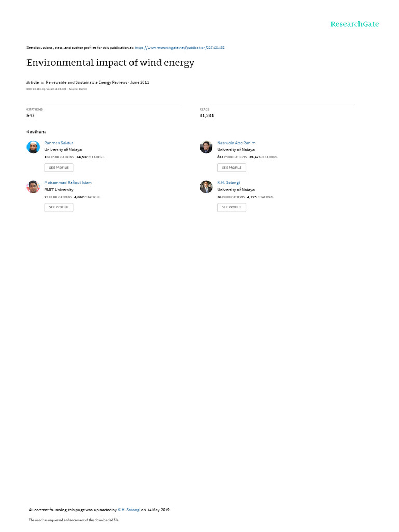Image resolution: width=399 pixels, height=532 pixels.
Task: Open the publication URL link
Action: click(x=179, y=48)
